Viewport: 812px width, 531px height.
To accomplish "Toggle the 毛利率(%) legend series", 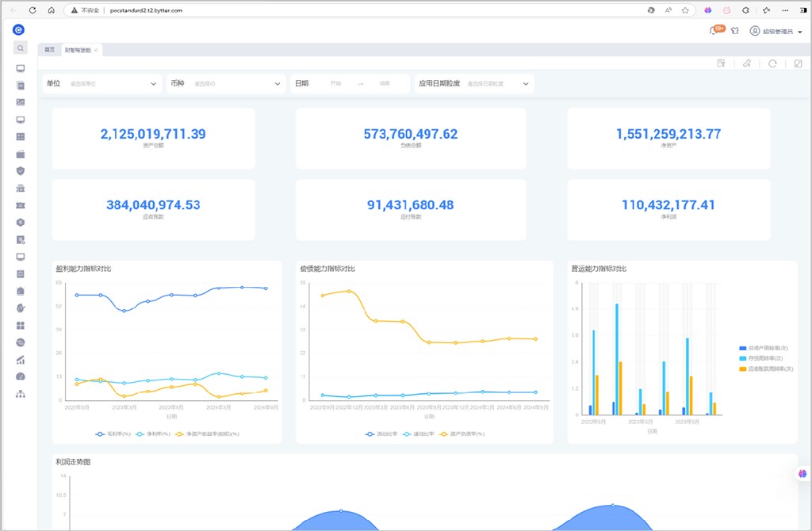I will tap(113, 434).
